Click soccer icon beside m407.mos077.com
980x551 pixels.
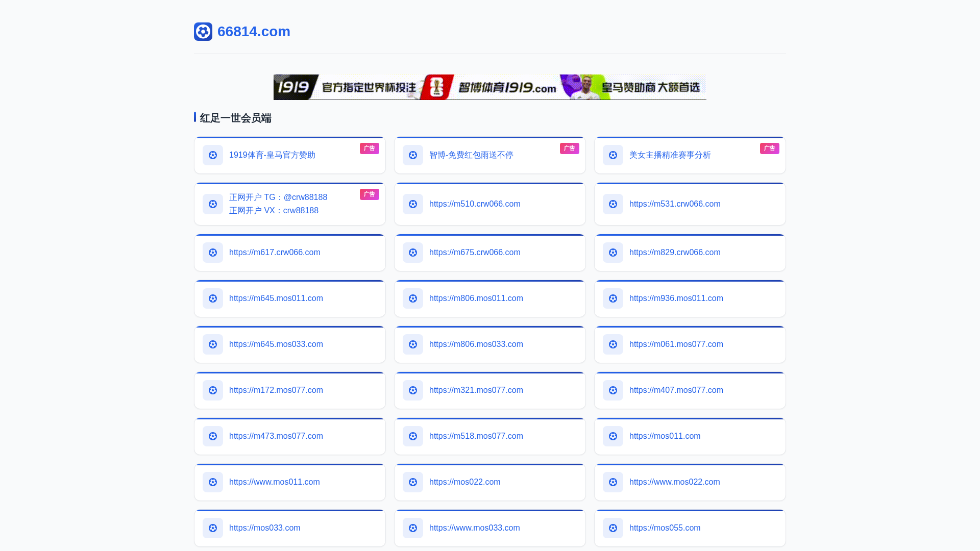click(613, 390)
